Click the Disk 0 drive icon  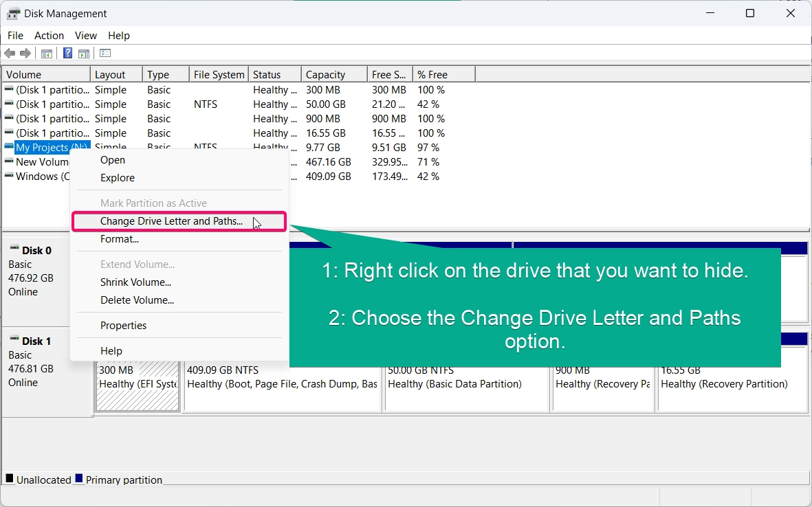(x=14, y=248)
